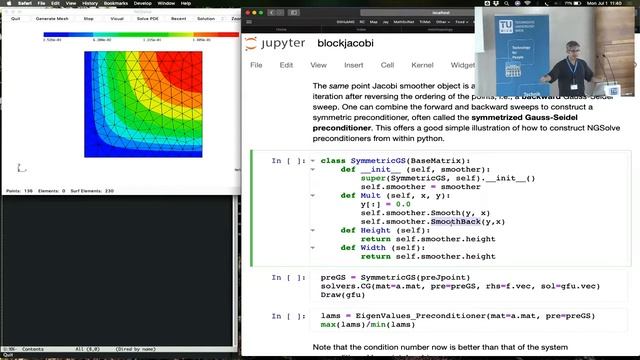Open Safari's Bookmarks menu

point(116,3)
